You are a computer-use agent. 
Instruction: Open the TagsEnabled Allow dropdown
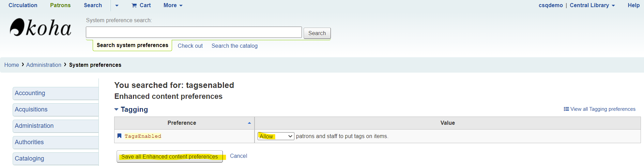[276, 136]
